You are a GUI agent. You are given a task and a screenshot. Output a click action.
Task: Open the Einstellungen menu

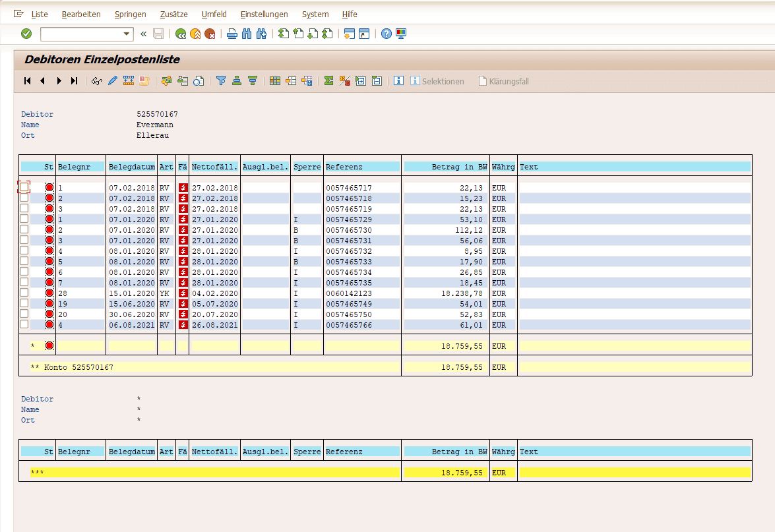coord(264,14)
